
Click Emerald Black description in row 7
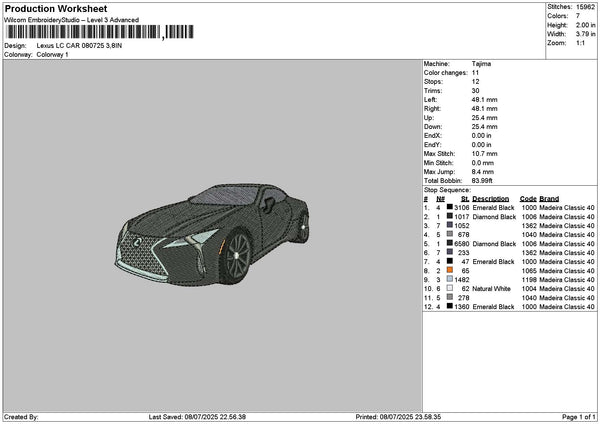pyautogui.click(x=493, y=262)
